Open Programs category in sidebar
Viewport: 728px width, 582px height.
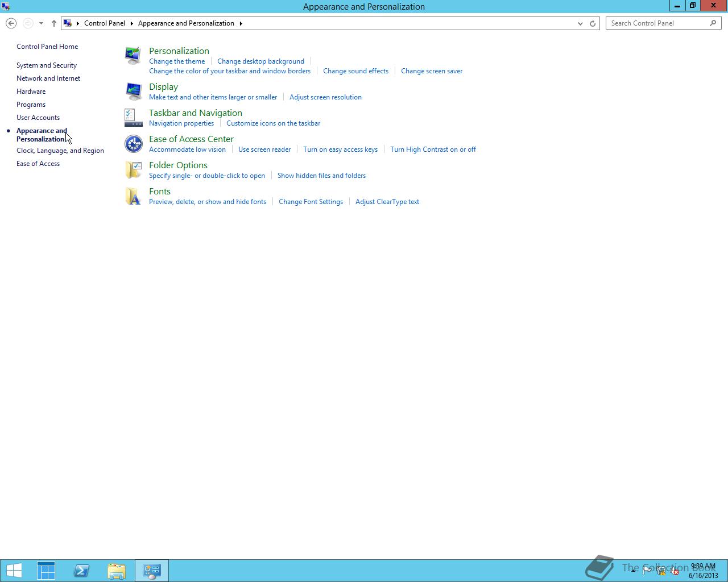[31, 105]
